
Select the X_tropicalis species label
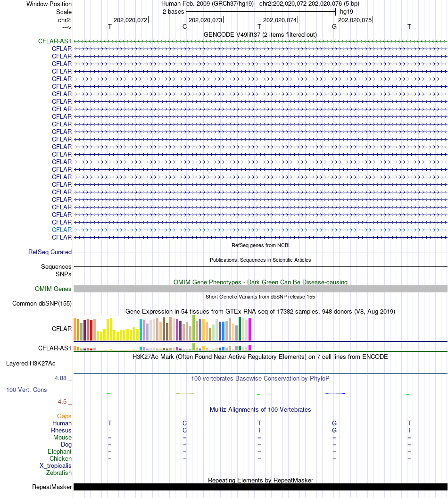tap(56, 465)
